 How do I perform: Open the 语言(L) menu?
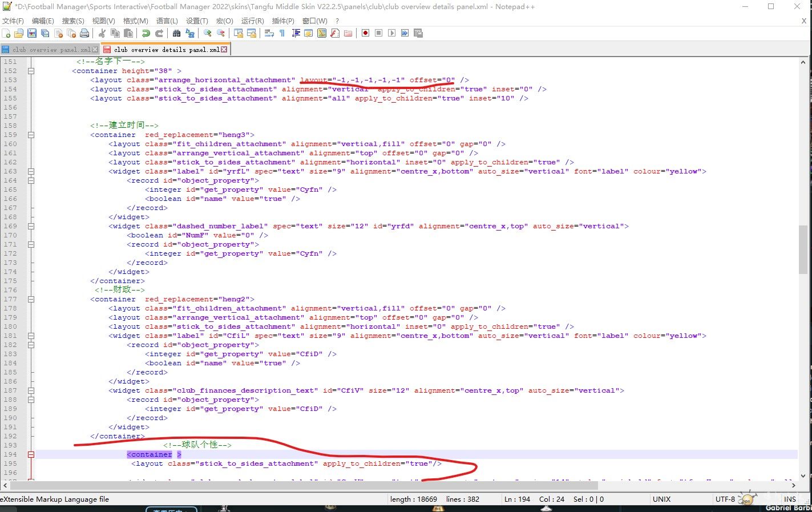pyautogui.click(x=167, y=21)
